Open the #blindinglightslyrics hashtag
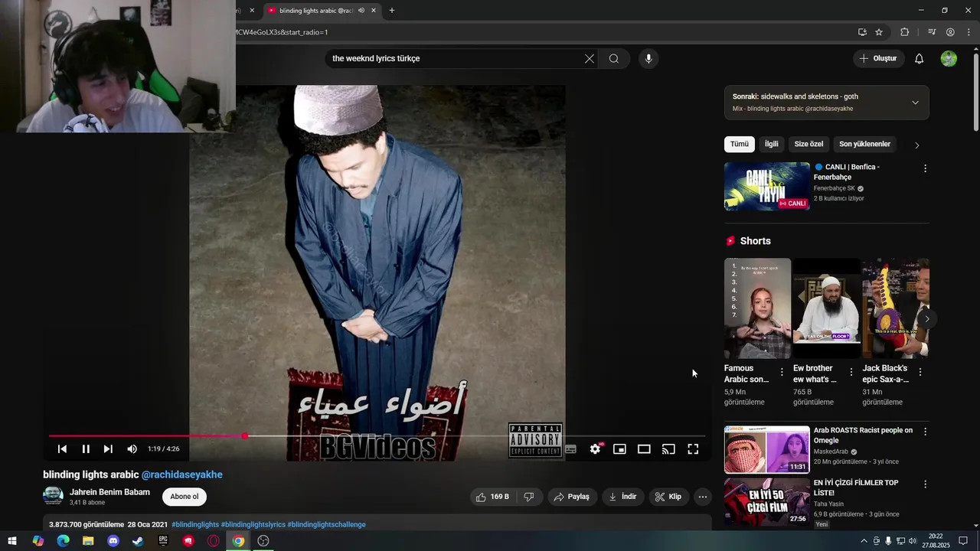The width and height of the screenshot is (980, 551). click(253, 524)
